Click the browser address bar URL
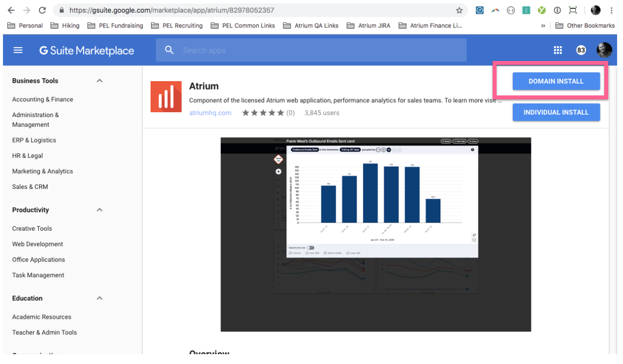Image resolution: width=623 pixels, height=364 pixels. click(x=172, y=10)
